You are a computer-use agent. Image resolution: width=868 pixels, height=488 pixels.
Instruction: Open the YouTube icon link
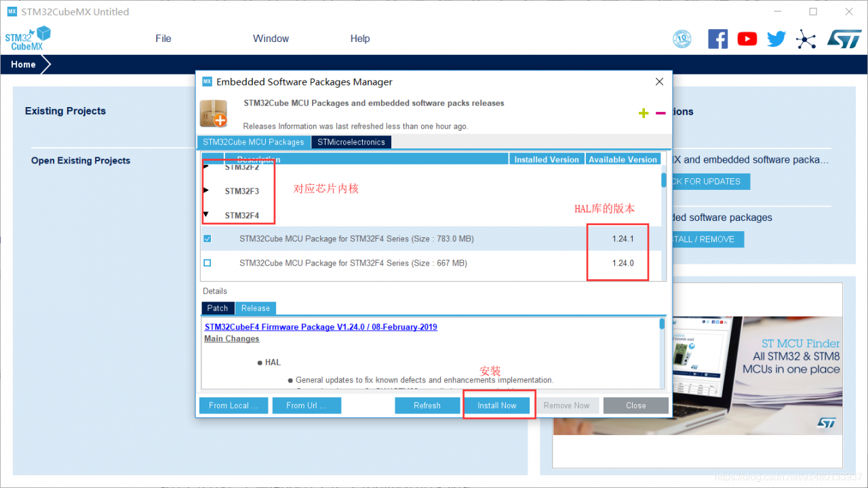tap(747, 39)
